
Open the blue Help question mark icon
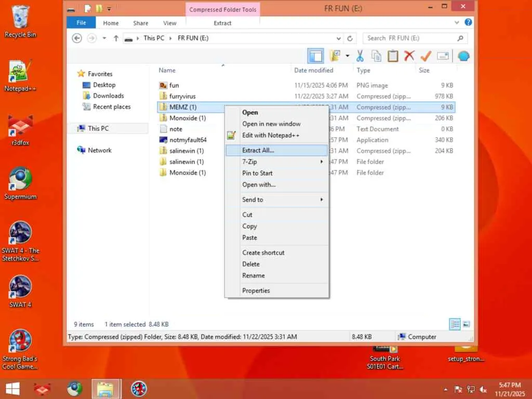tap(468, 22)
